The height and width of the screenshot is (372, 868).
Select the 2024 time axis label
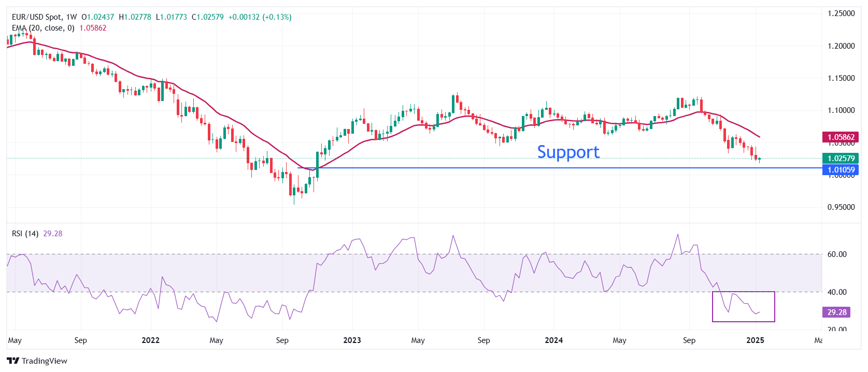553,340
